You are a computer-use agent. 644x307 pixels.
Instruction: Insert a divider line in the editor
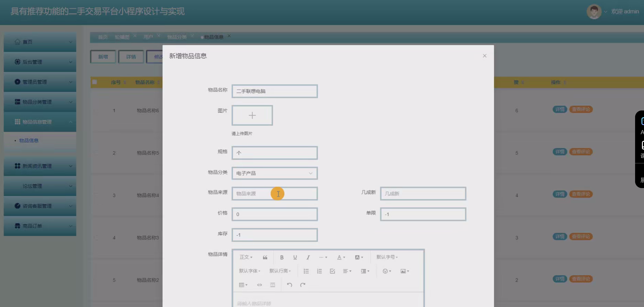click(272, 285)
